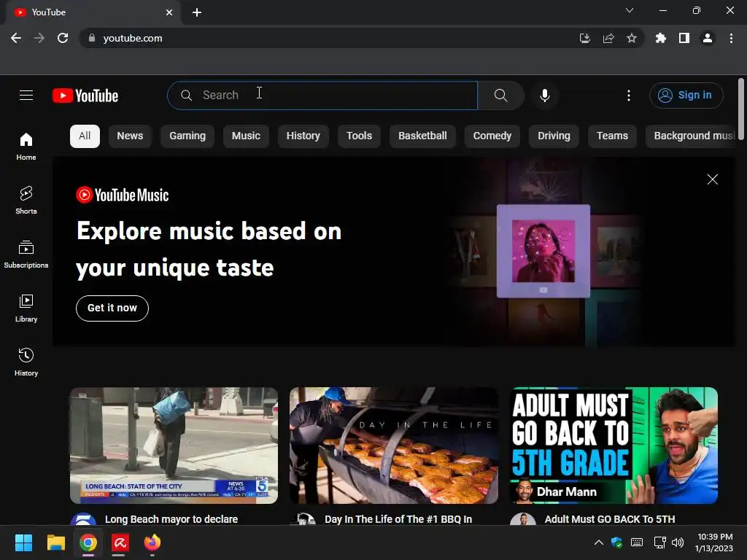
Task: Click the Sign in button
Action: point(686,96)
